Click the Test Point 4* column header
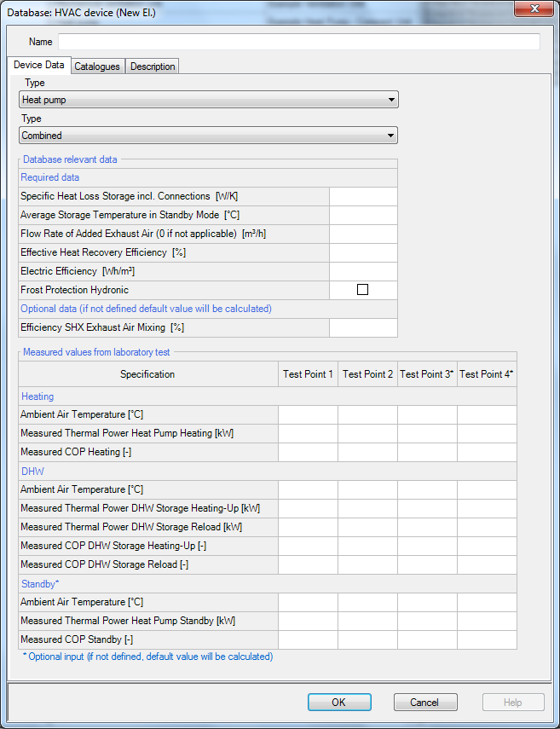 pos(487,374)
